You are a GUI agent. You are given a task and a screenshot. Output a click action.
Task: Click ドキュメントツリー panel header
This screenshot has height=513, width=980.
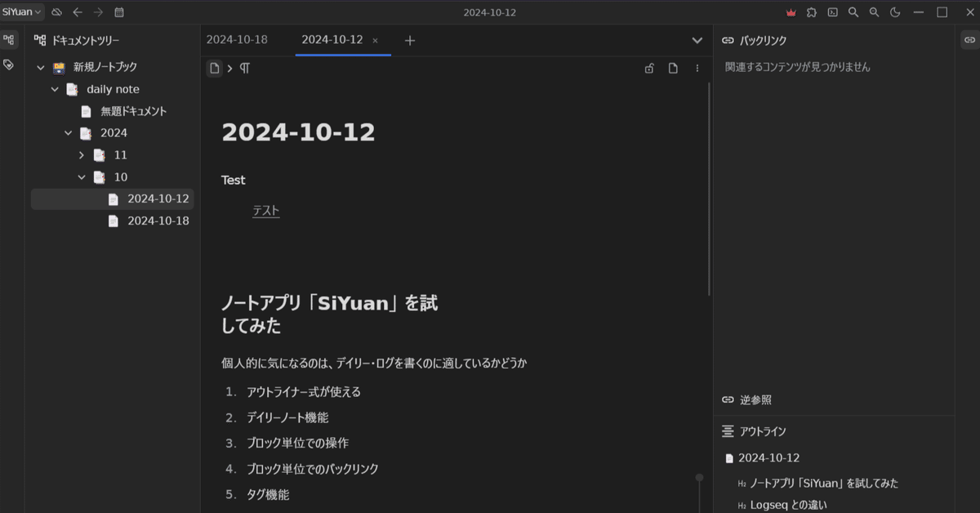[x=86, y=40]
